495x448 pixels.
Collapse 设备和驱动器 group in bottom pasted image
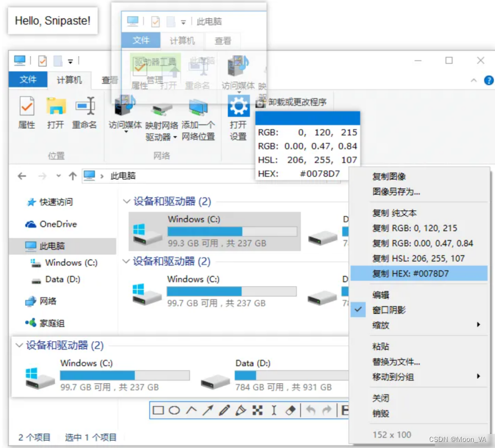(x=19, y=345)
